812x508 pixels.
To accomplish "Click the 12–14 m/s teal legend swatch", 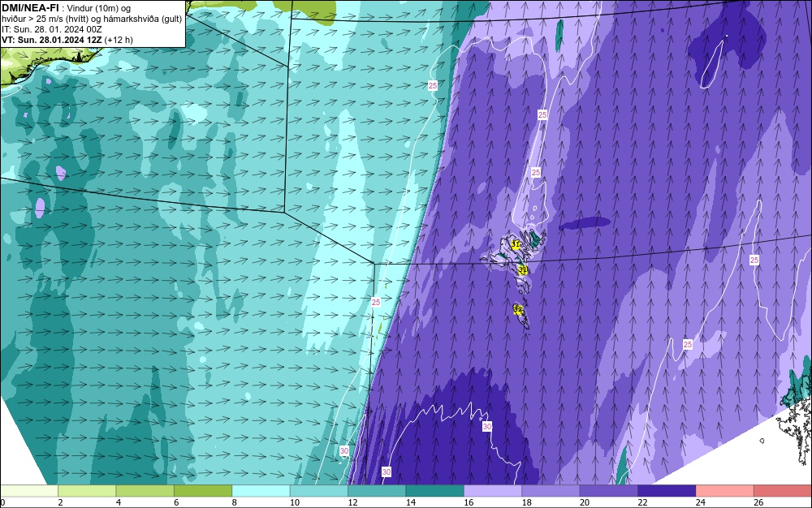I will point(377,491).
